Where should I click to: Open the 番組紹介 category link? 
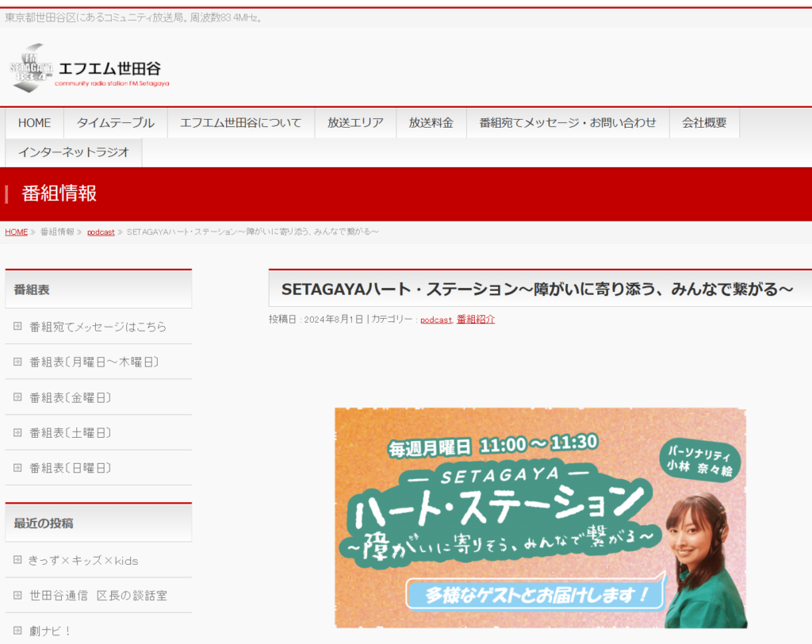(x=476, y=319)
